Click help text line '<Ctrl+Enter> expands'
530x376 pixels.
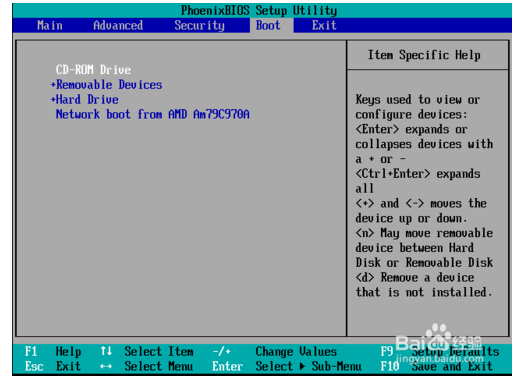coord(418,174)
